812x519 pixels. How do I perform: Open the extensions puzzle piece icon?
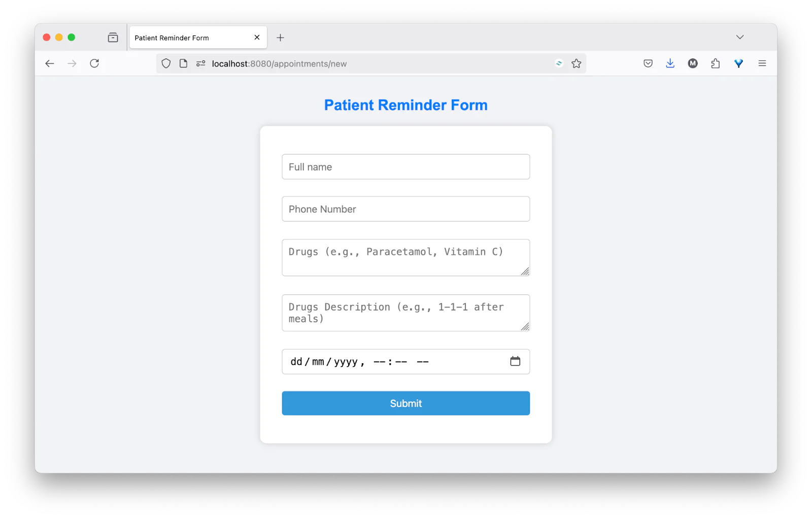point(715,63)
